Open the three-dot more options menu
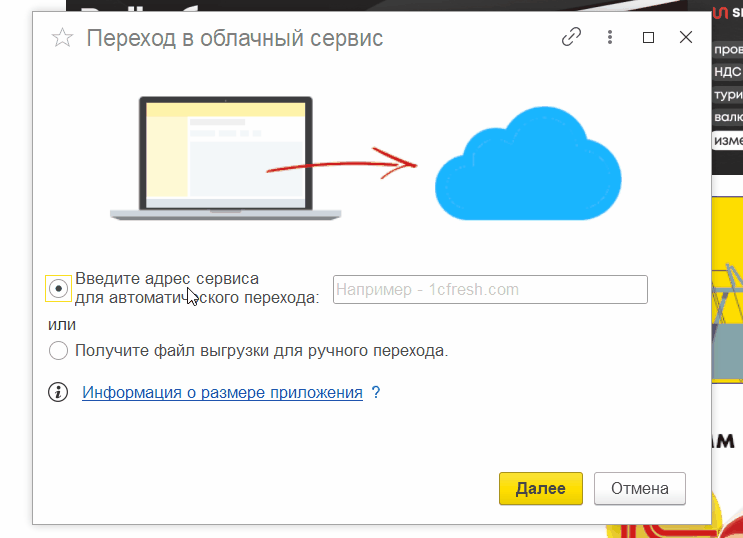The width and height of the screenshot is (743, 538). point(610,37)
